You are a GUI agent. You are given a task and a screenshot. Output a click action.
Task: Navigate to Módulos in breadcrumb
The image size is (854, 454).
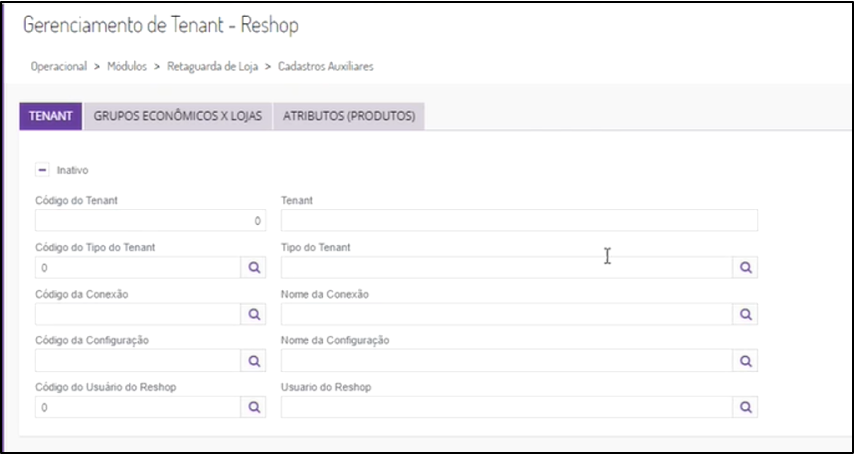[x=126, y=66]
